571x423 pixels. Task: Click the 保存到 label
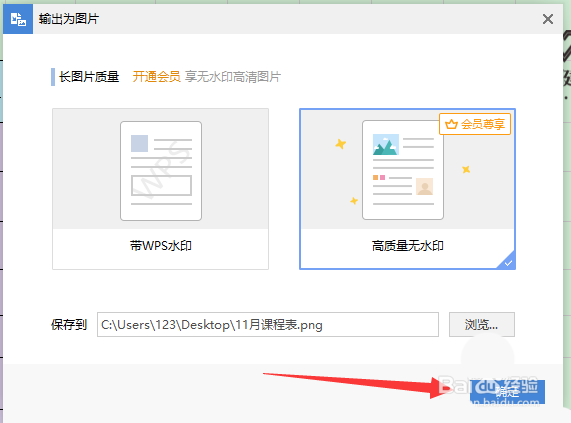pos(69,324)
